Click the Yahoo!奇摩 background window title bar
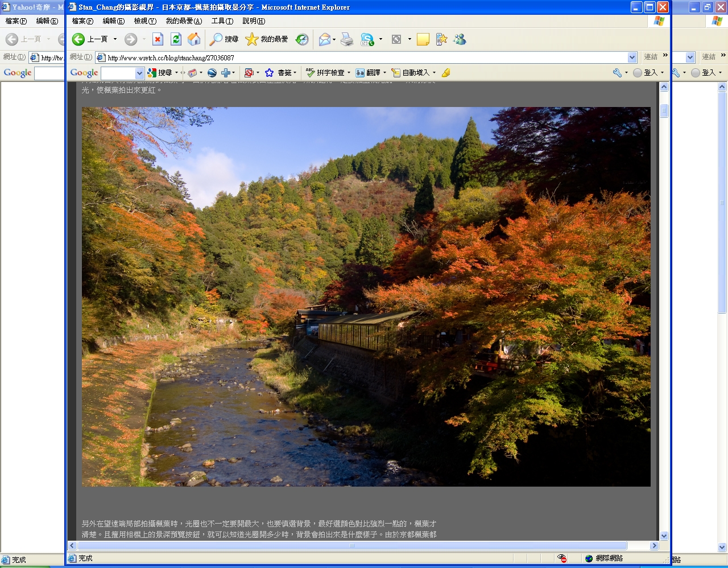 pos(32,7)
